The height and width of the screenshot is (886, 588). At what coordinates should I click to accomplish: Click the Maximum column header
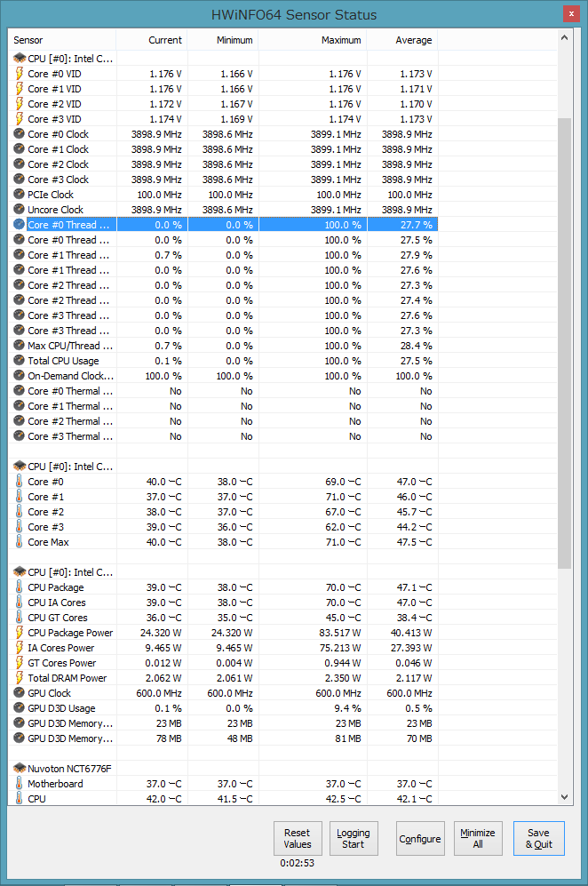[x=313, y=40]
